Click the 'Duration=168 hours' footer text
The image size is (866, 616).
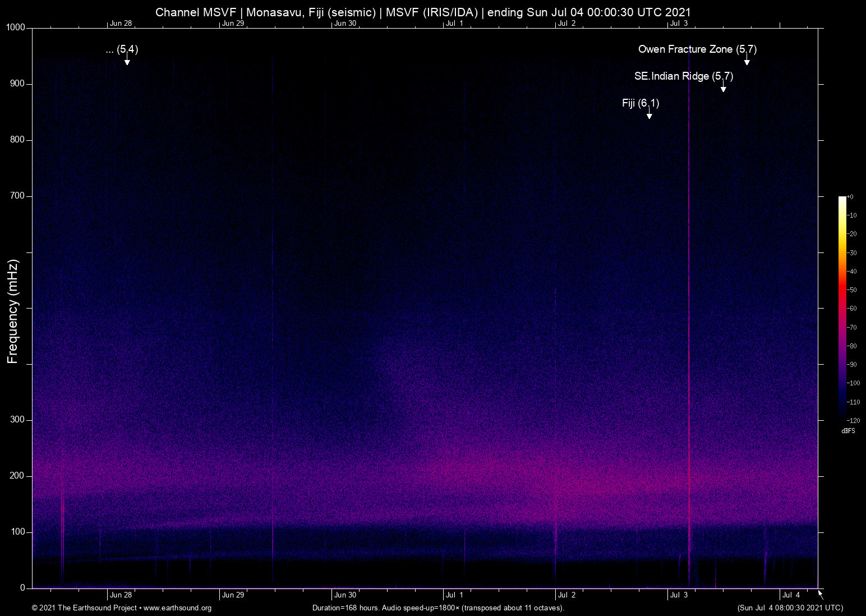(x=438, y=608)
